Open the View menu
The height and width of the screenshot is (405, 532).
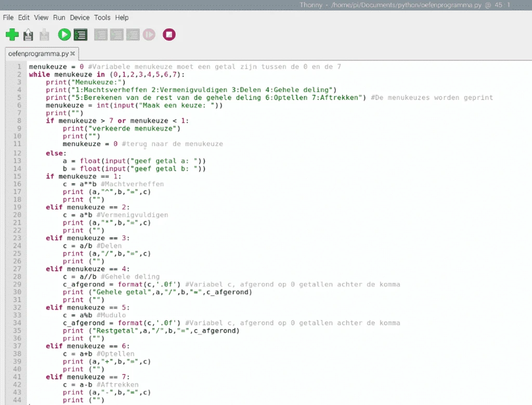(x=41, y=17)
